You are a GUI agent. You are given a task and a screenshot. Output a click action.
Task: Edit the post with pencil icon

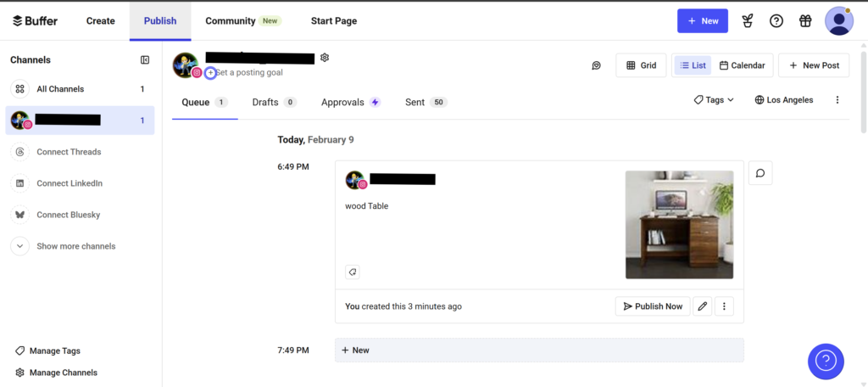pyautogui.click(x=703, y=306)
